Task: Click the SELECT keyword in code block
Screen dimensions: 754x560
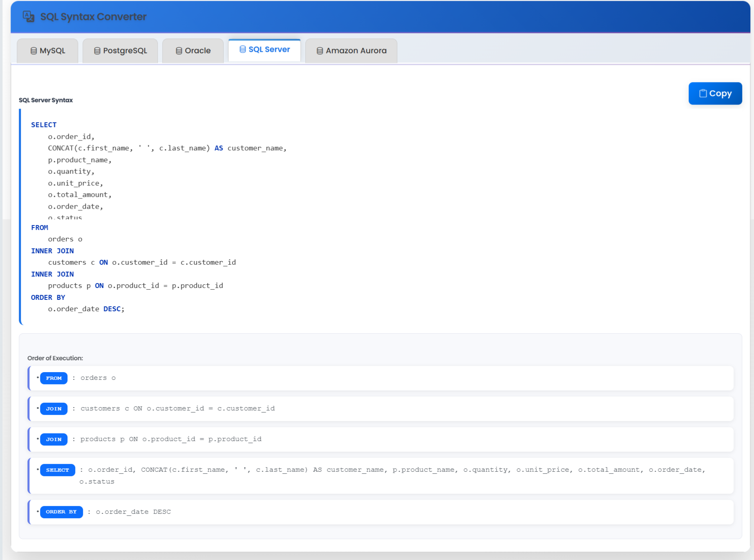Action: pos(44,125)
